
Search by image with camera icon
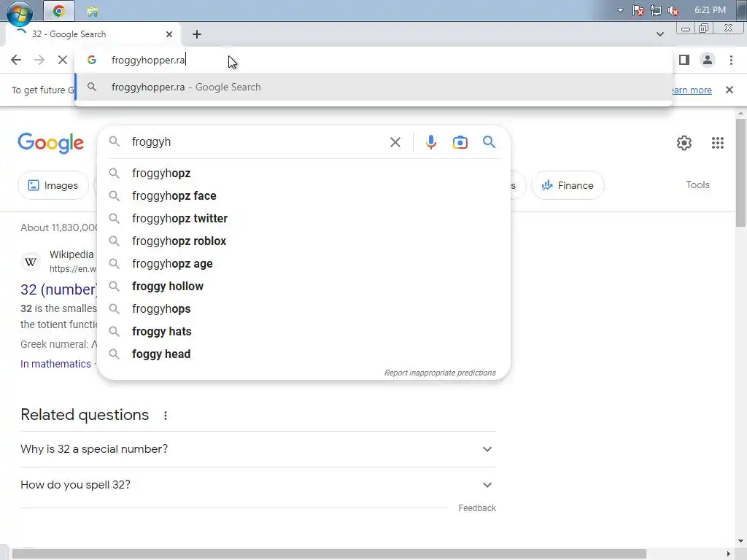click(460, 142)
